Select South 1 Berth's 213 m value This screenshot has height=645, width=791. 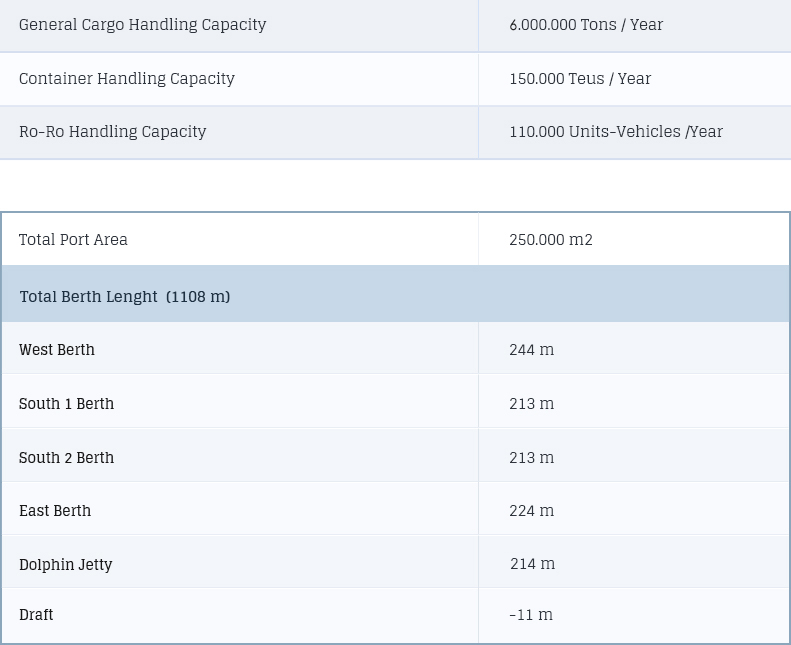[532, 403]
